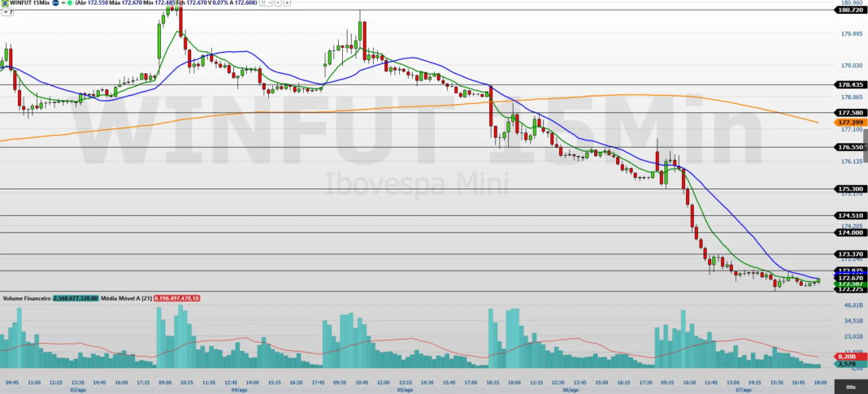The height and width of the screenshot is (394, 868).
Task: Click the teal 2,57B volume axis label
Action: point(850,364)
